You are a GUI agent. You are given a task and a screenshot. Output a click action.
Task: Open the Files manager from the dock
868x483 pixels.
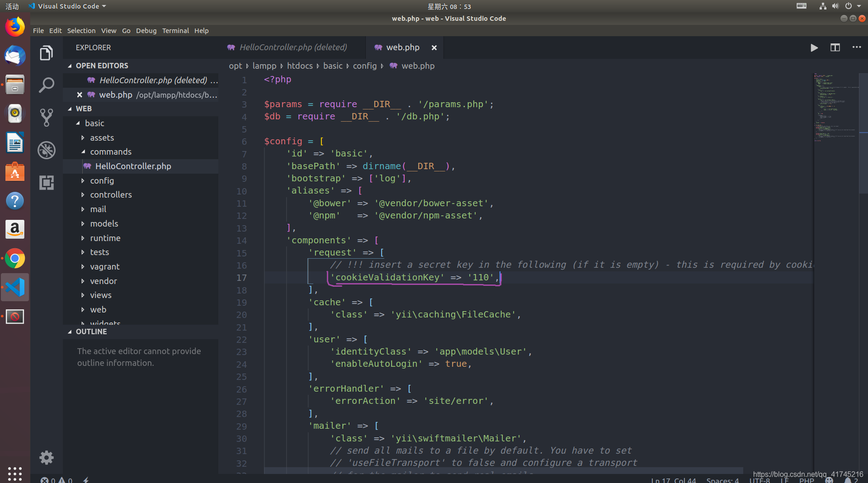click(x=15, y=85)
